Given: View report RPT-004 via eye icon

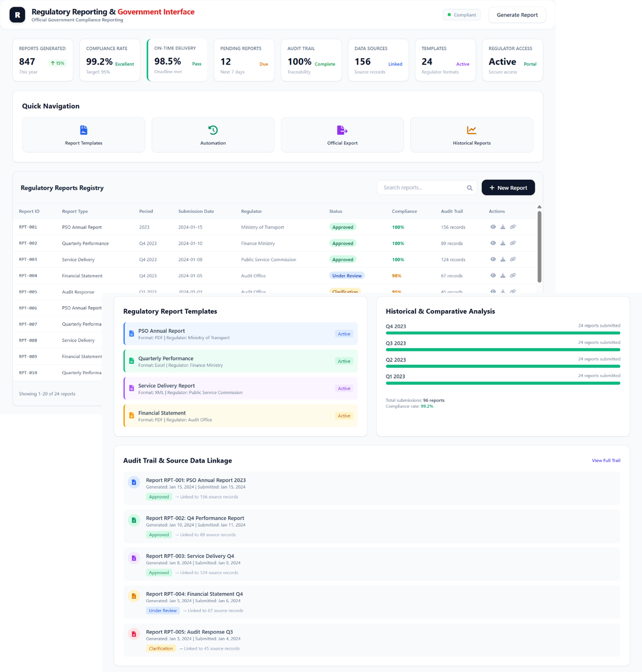Looking at the screenshot, I should click(493, 275).
